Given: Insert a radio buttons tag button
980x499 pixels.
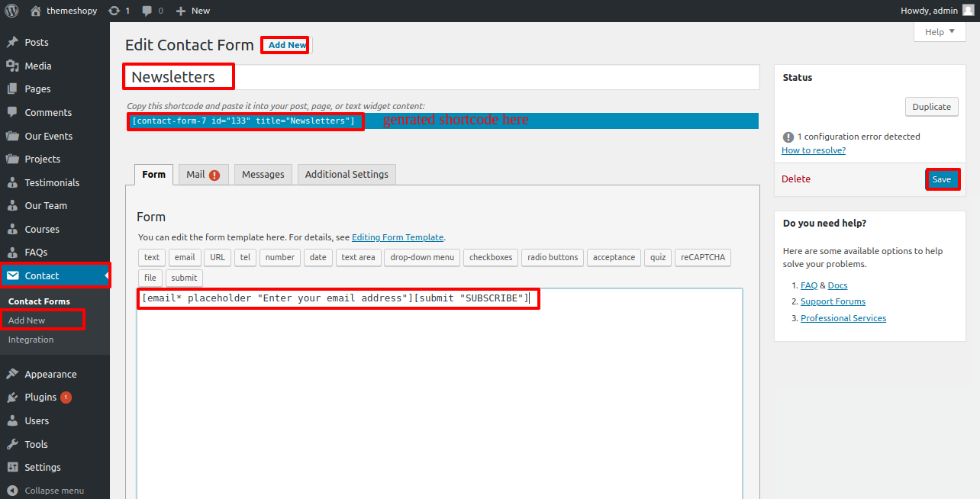Looking at the screenshot, I should pos(553,257).
